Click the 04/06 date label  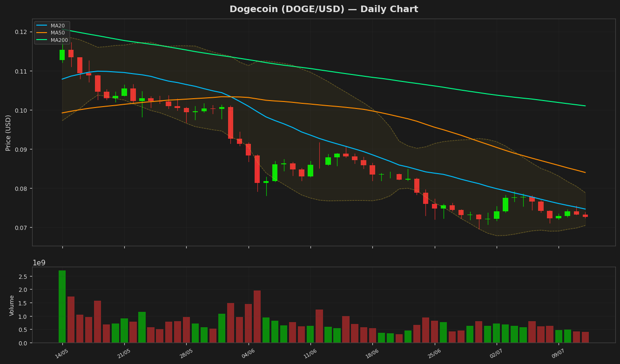click(x=248, y=354)
